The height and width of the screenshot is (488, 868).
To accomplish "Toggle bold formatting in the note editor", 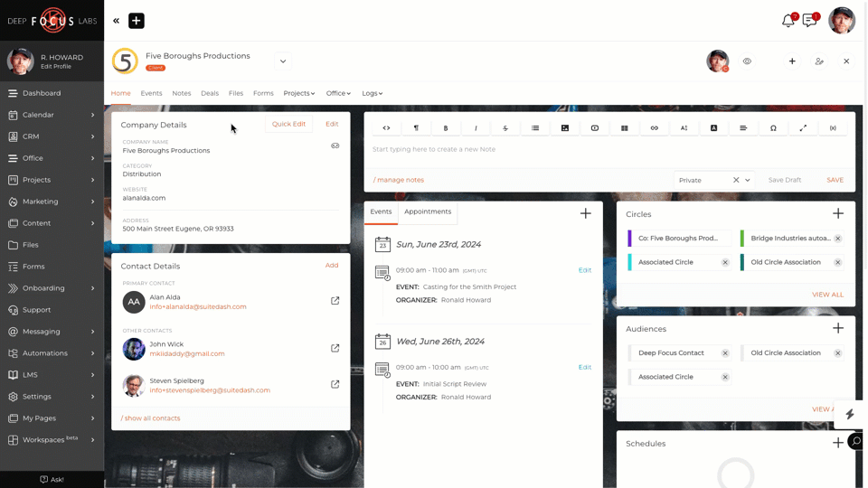I will click(446, 128).
